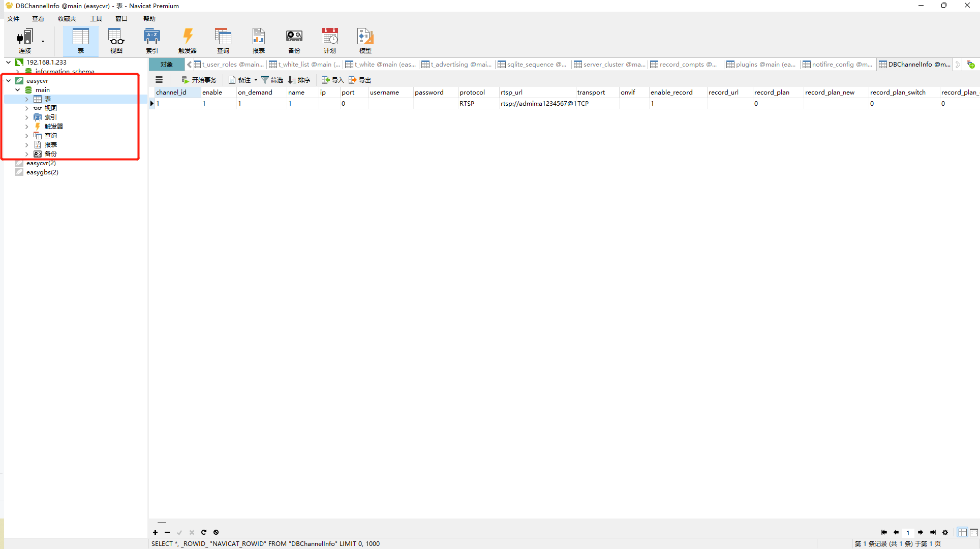Go to the next page arrow
980x549 pixels.
point(920,532)
